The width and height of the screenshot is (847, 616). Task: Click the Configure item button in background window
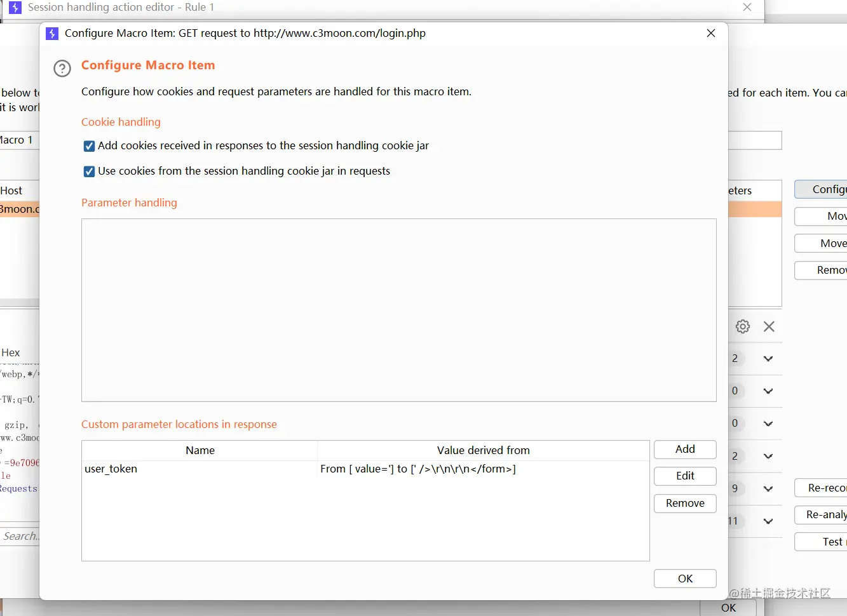821,189
